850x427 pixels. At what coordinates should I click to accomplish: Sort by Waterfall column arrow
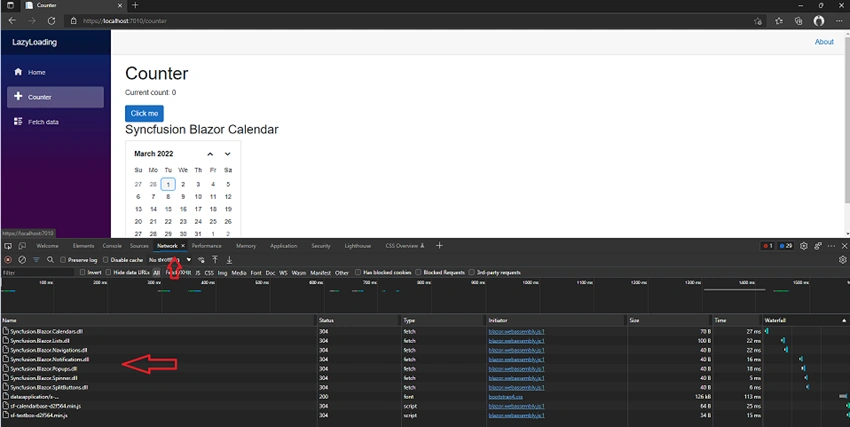[843, 320]
